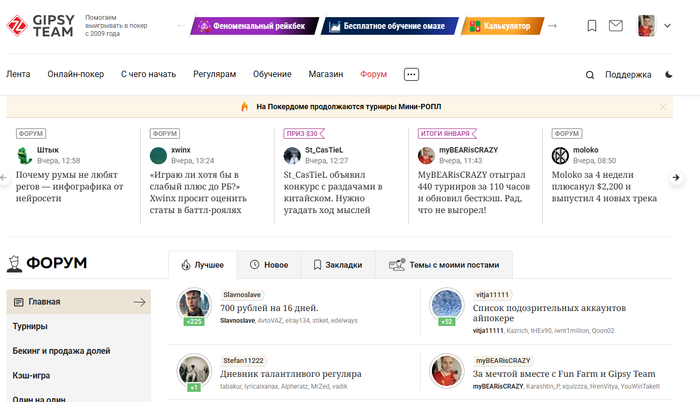Toggle dark mode with the moon icon
Screen dimensions: 700x402
coord(669,75)
